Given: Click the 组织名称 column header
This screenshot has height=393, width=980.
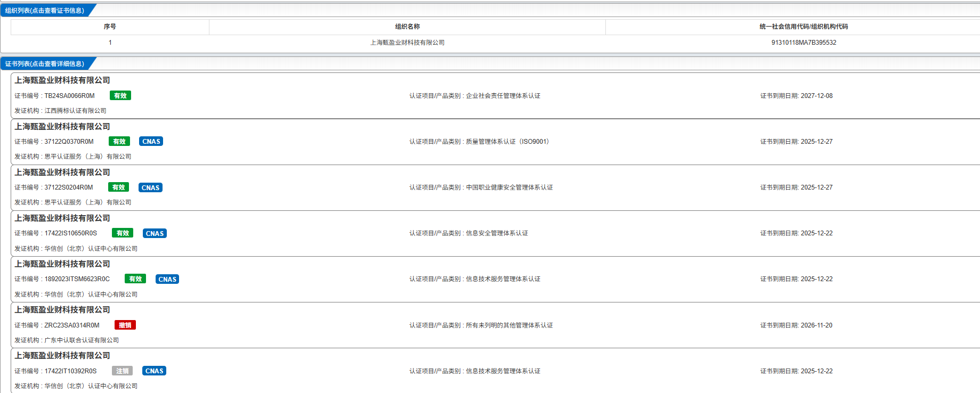Looking at the screenshot, I should (x=407, y=27).
